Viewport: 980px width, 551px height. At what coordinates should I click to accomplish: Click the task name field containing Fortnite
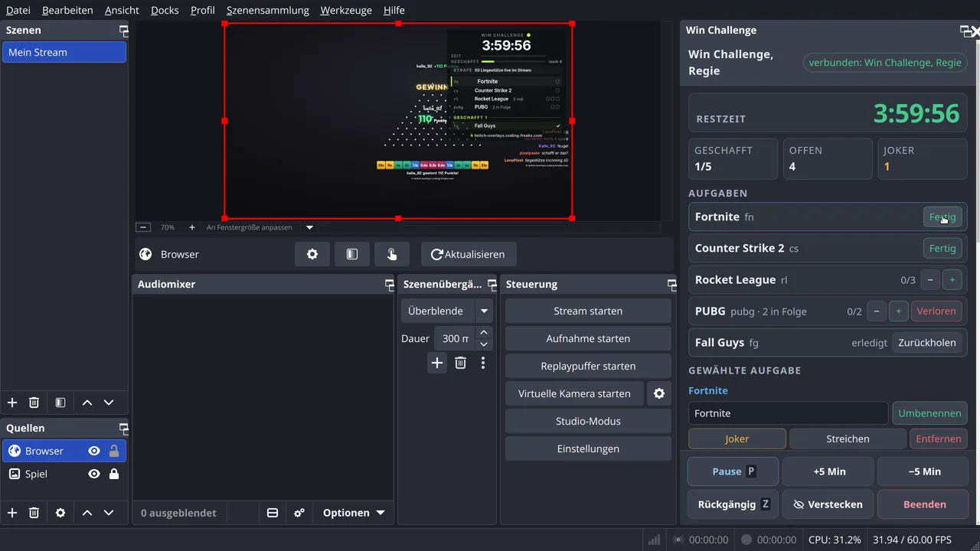(x=788, y=413)
